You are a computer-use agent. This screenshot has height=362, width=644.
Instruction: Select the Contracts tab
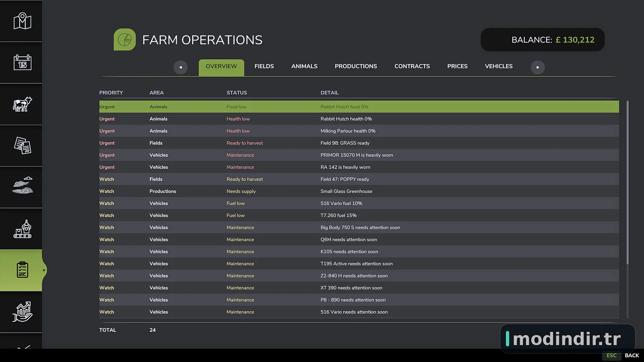pos(412,66)
